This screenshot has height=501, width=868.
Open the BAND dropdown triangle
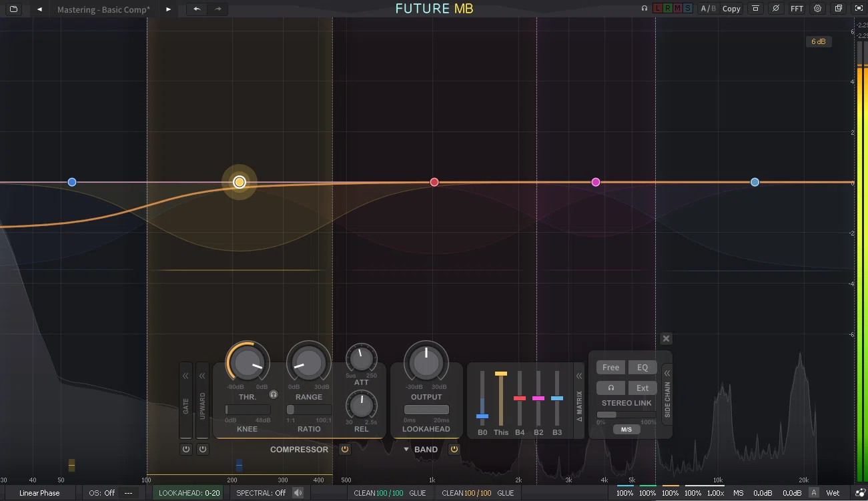[x=406, y=450]
